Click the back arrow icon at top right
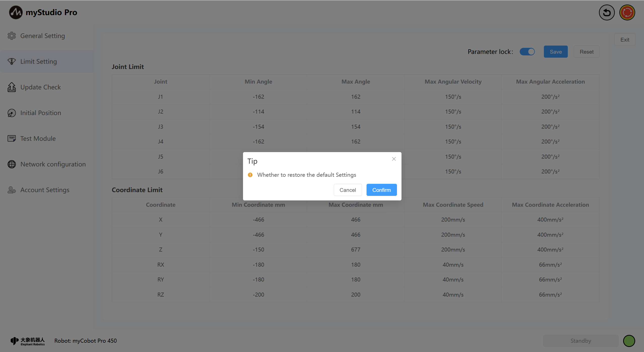The width and height of the screenshot is (644, 352). [607, 13]
